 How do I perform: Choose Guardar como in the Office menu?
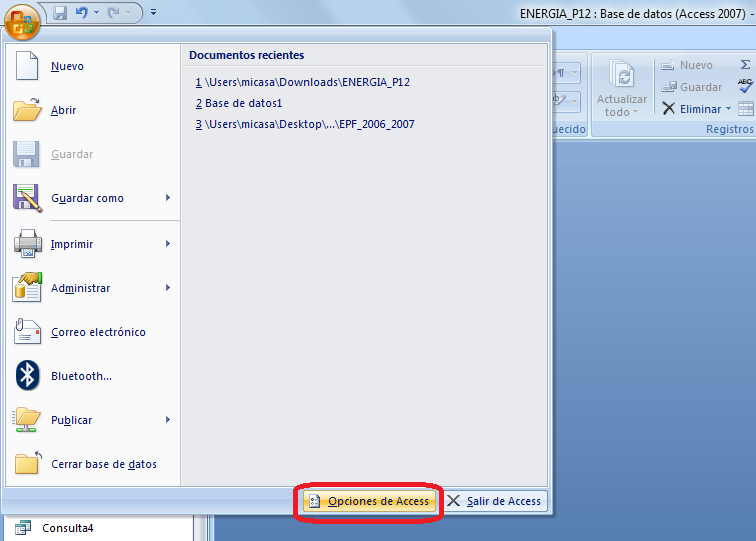click(x=87, y=198)
